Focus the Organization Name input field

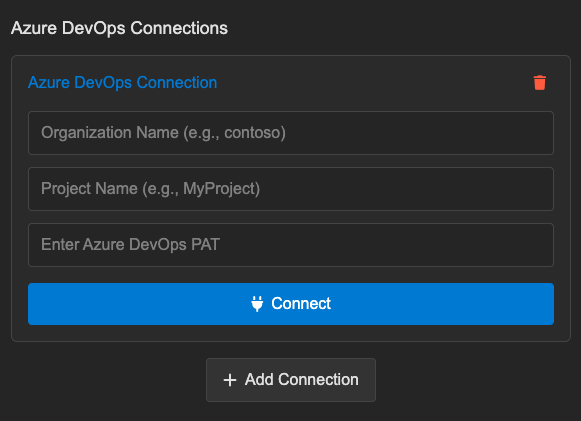pyautogui.click(x=291, y=133)
